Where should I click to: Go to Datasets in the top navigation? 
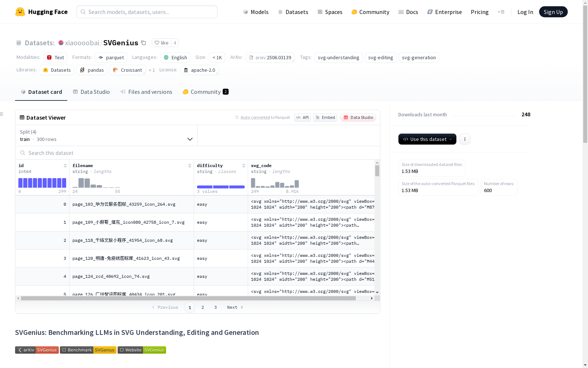coord(293,12)
